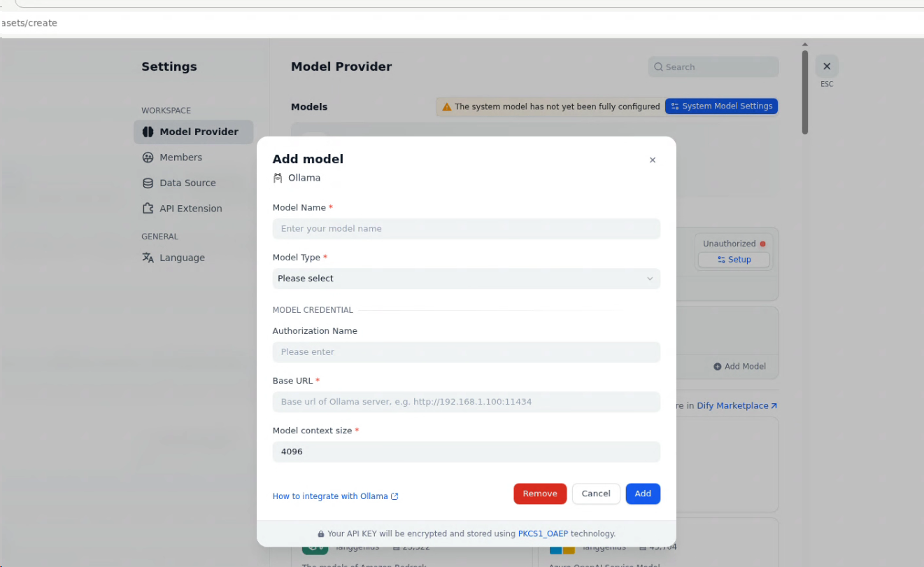Click Add Model on provider card

(739, 366)
